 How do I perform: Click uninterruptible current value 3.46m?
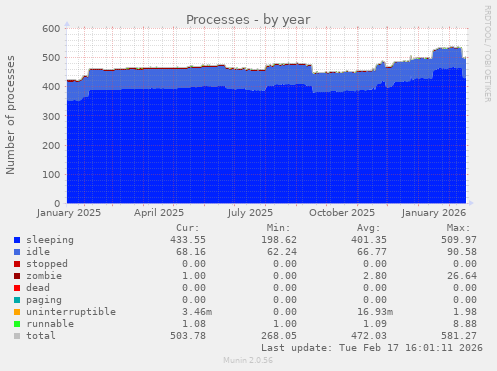pyautogui.click(x=197, y=312)
